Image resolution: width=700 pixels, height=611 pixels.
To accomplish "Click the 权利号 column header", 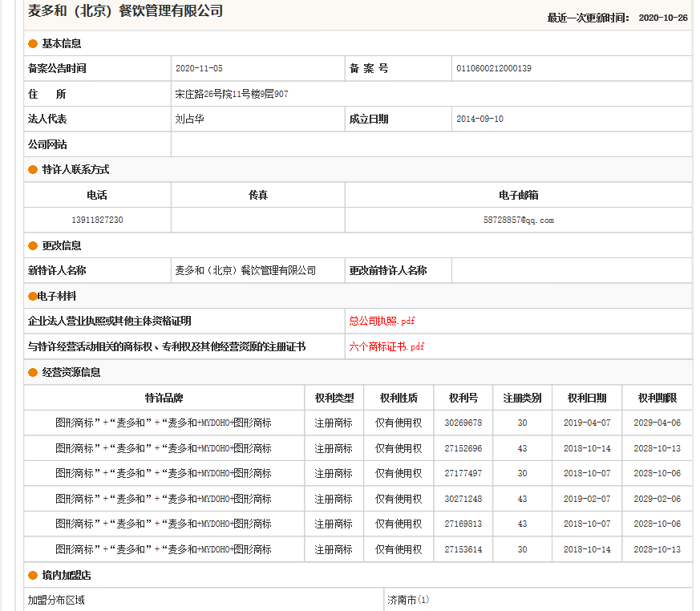I will [x=463, y=398].
